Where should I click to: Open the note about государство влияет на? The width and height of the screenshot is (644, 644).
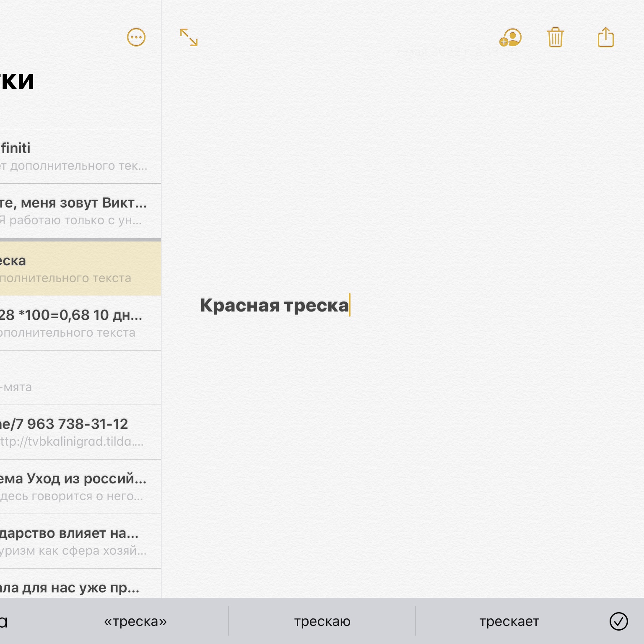tap(75, 541)
